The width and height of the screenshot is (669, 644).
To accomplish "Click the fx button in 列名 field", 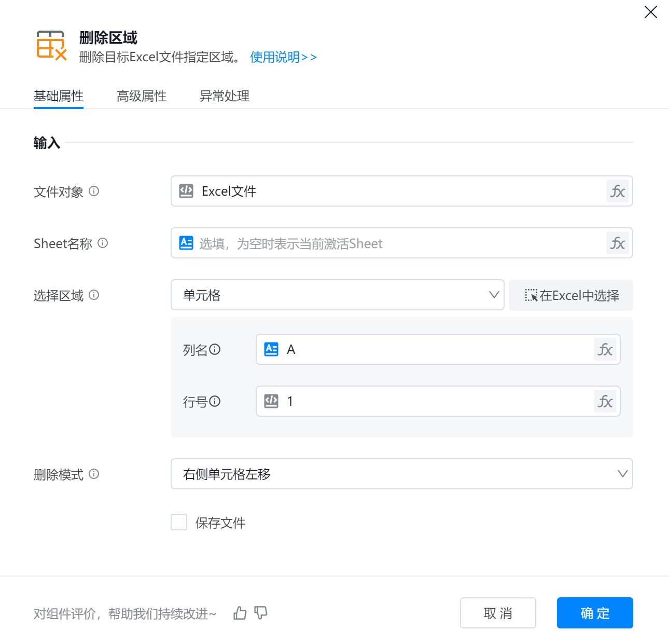I will click(x=605, y=350).
